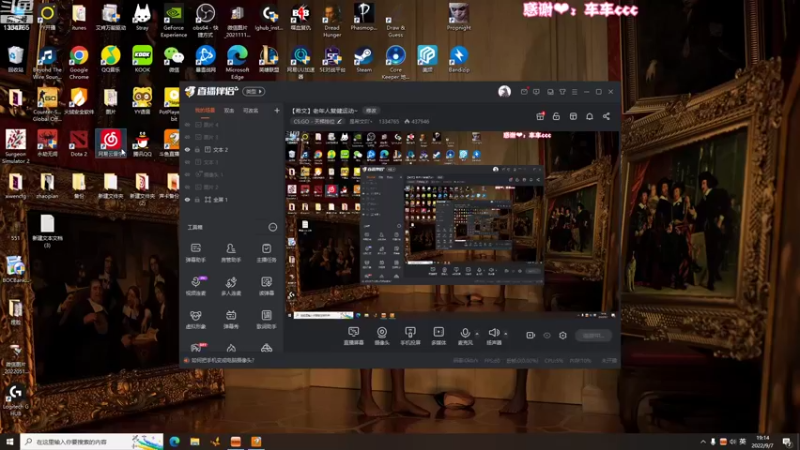The width and height of the screenshot is (800, 450).
Task: Select the active orange scene tab
Action: point(205,111)
